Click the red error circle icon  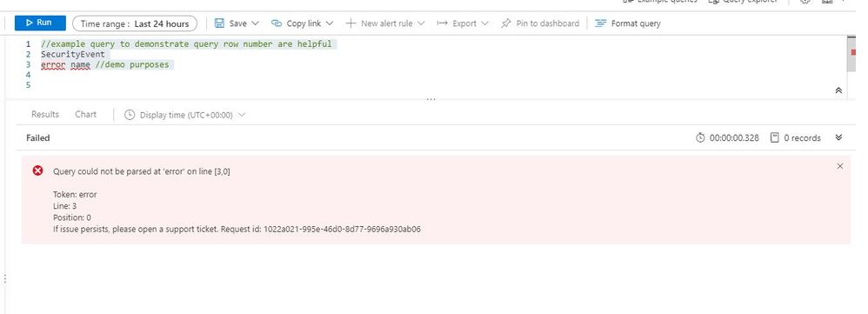37,170
